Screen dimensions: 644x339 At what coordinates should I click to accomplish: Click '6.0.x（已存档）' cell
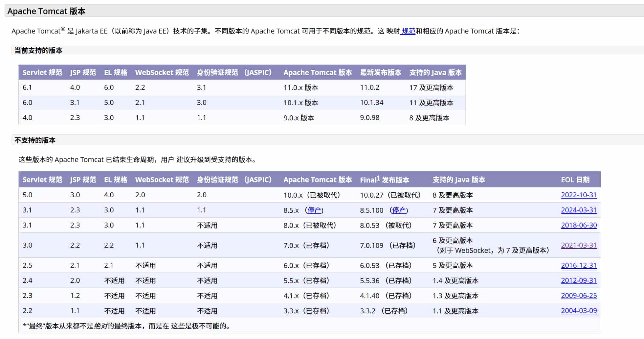306,265
